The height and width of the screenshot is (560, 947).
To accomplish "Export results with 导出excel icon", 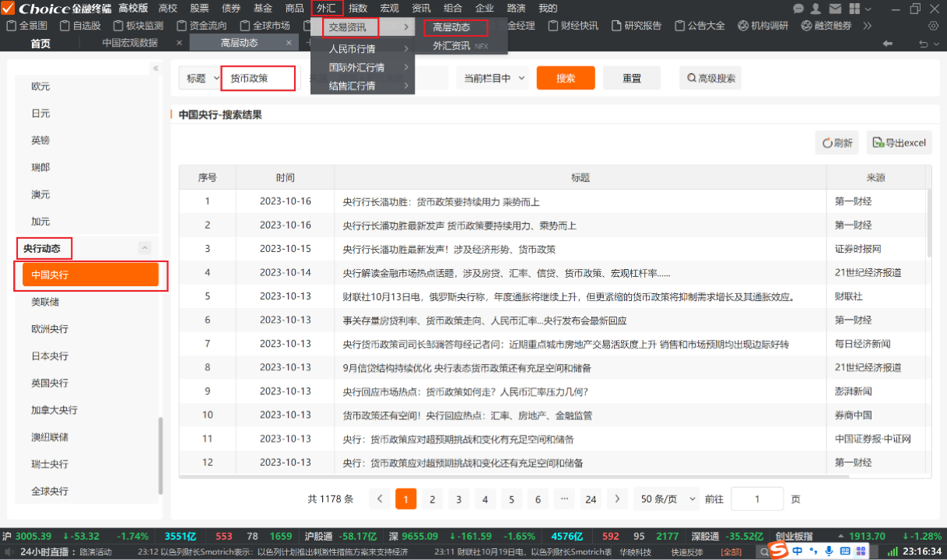I will 899,143.
